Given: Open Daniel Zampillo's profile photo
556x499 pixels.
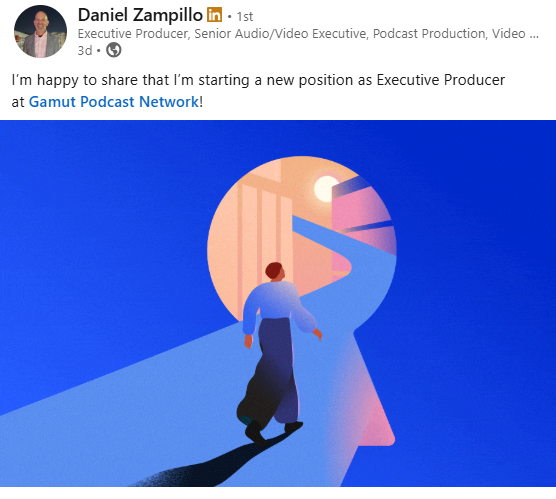Looking at the screenshot, I should point(40,31).
